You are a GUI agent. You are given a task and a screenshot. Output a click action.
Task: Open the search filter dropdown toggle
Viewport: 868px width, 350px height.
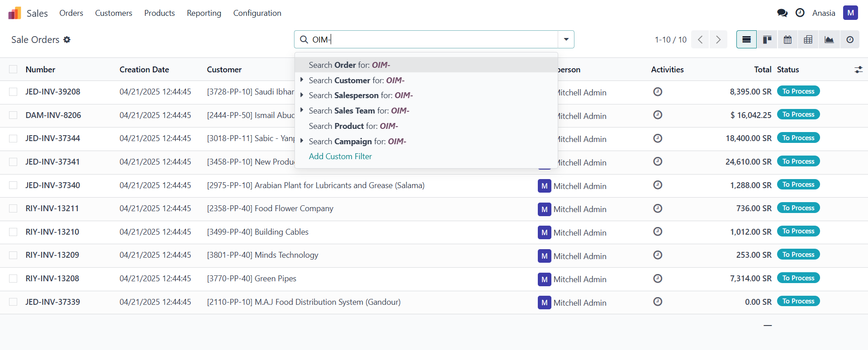coord(566,39)
